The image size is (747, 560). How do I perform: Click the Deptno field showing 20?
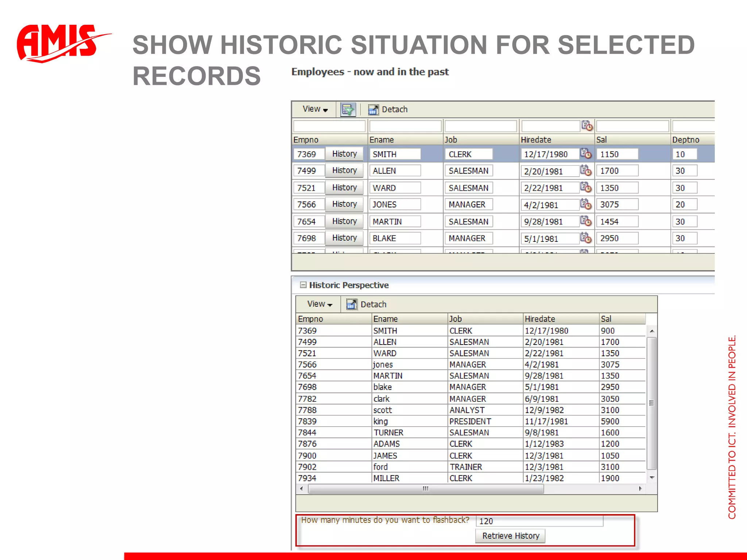(x=685, y=205)
